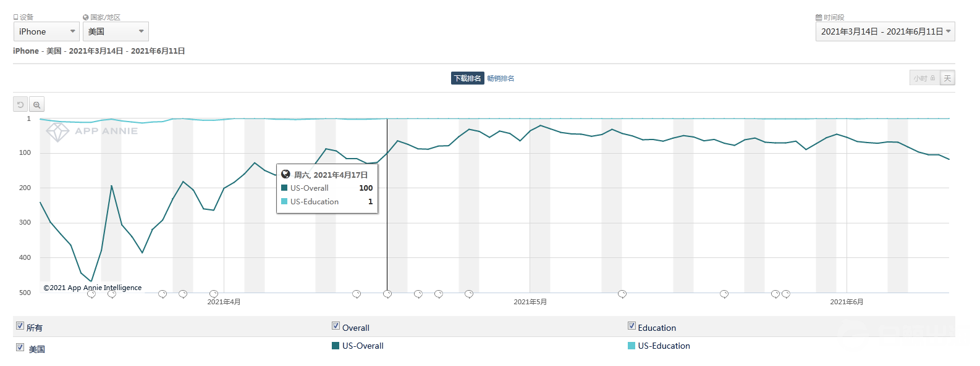980x366 pixels.
Task: Uncheck the 所有 checkbox
Action: point(20,326)
